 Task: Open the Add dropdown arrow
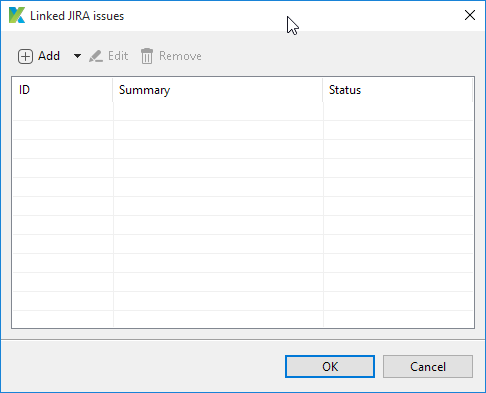pos(77,56)
